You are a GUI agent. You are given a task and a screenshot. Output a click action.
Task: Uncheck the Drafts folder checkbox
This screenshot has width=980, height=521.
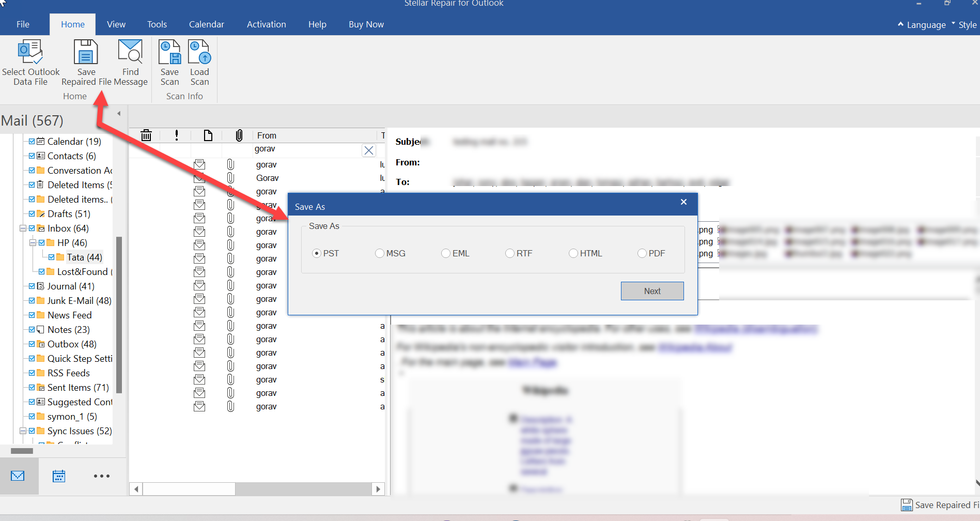32,214
